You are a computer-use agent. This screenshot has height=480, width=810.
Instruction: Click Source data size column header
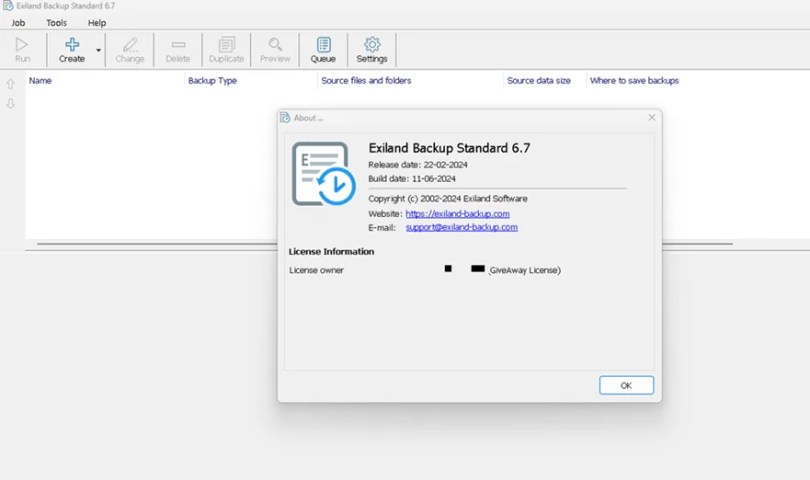pos(539,81)
